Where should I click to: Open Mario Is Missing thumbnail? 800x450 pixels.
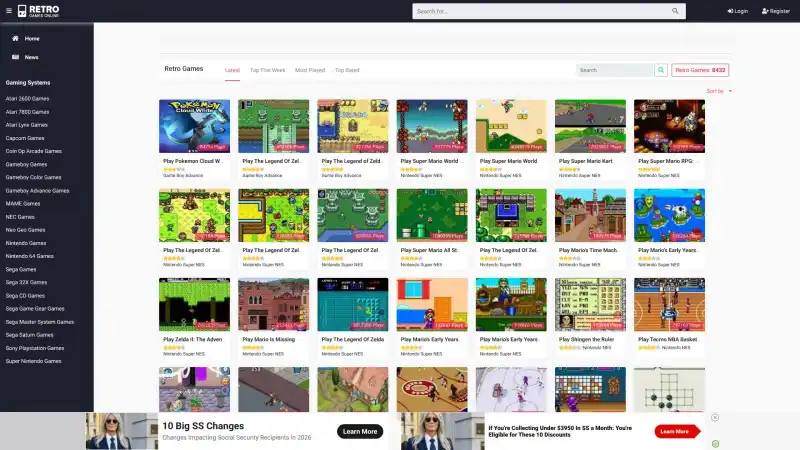point(273,305)
